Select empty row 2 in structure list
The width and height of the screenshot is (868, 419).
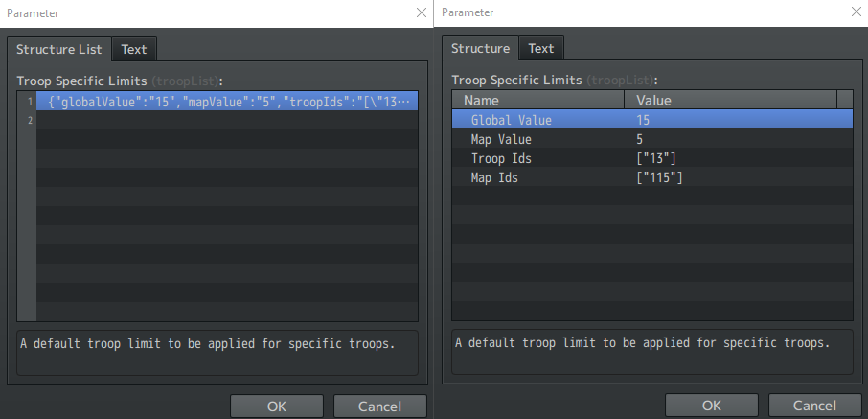tap(227, 120)
